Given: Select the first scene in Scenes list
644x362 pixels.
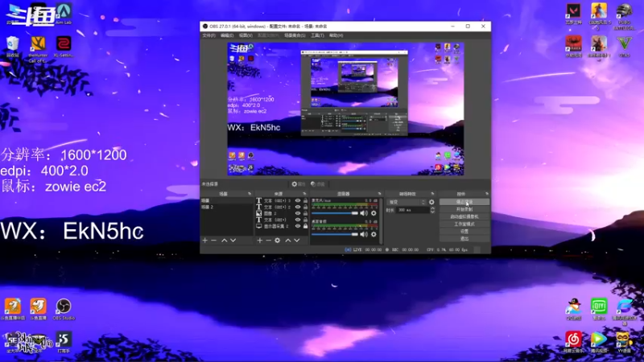Looking at the screenshot, I should tap(227, 200).
